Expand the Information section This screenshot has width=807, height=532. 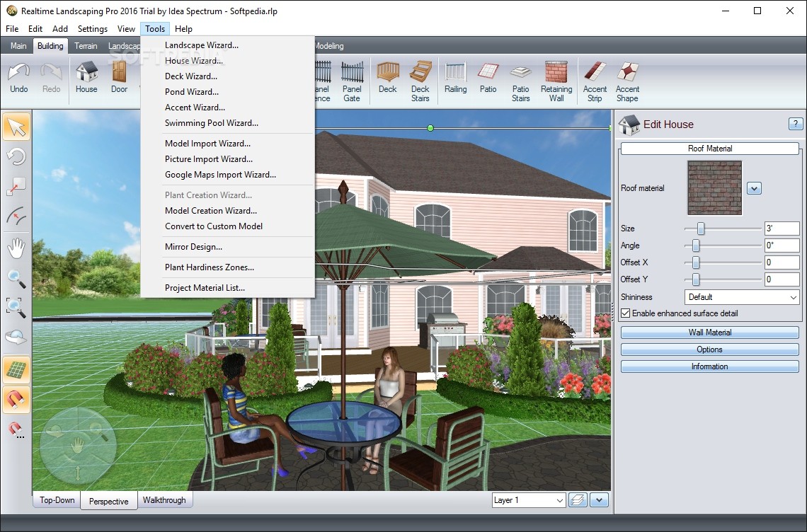click(x=710, y=366)
